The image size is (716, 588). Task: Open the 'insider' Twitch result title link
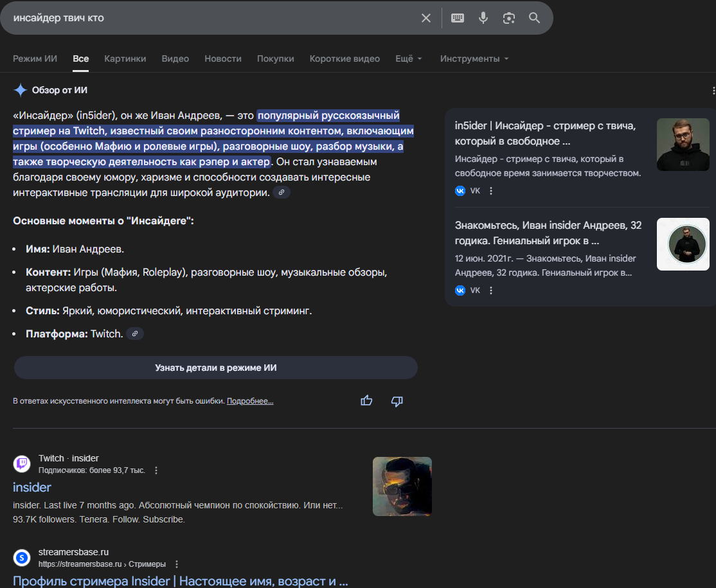tap(32, 487)
